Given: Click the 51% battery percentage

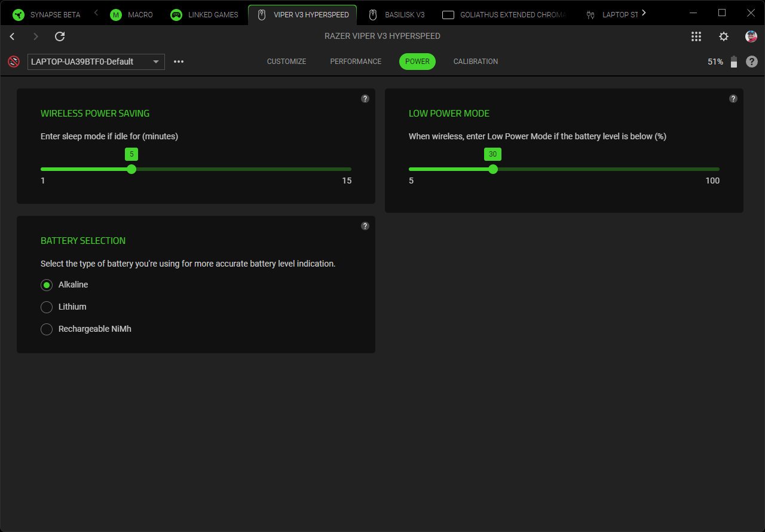Looking at the screenshot, I should tap(715, 62).
